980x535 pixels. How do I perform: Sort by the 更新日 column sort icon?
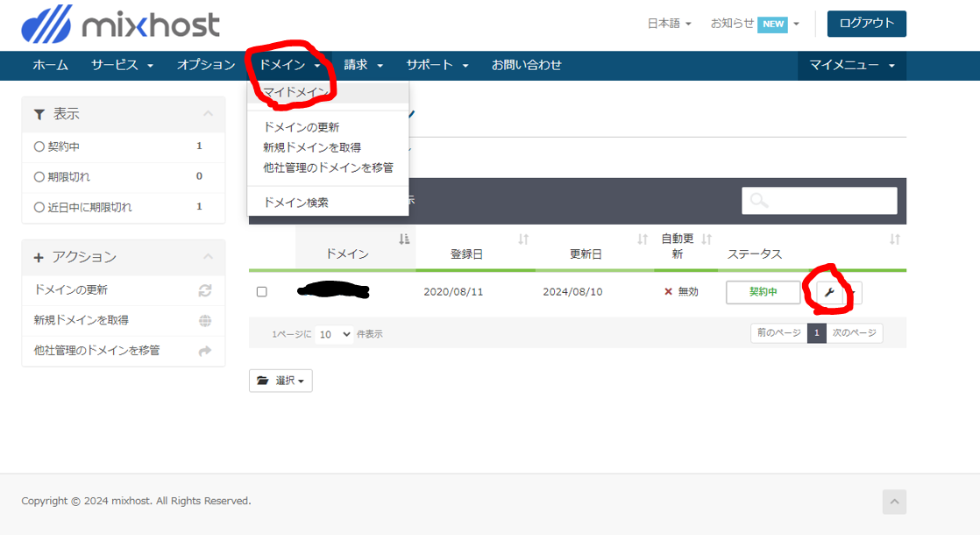pyautogui.click(x=643, y=239)
